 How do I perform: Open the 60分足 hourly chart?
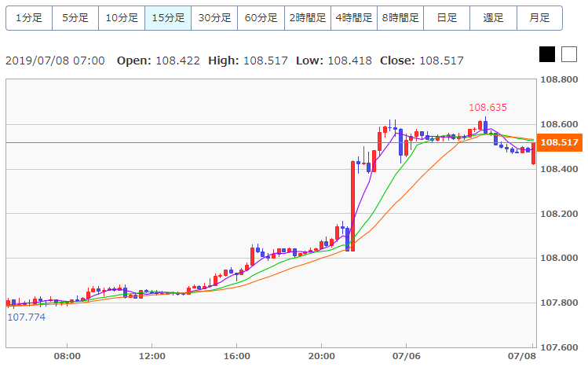pos(261,17)
